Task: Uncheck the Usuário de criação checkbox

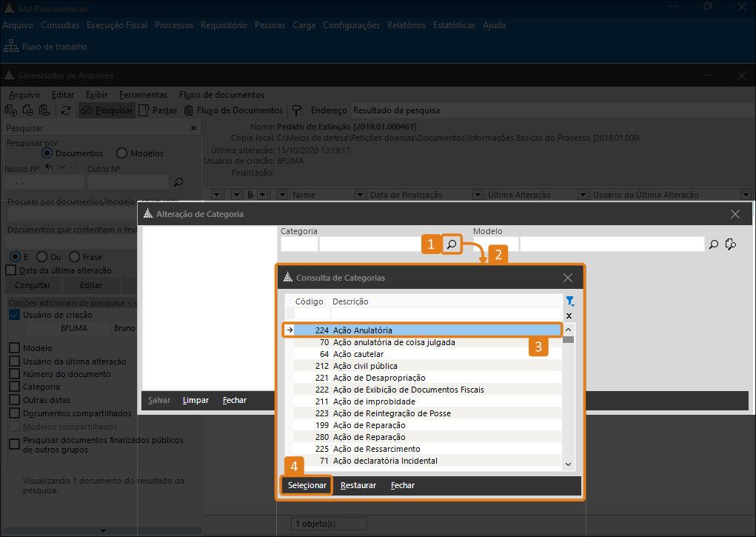Action: (x=14, y=315)
